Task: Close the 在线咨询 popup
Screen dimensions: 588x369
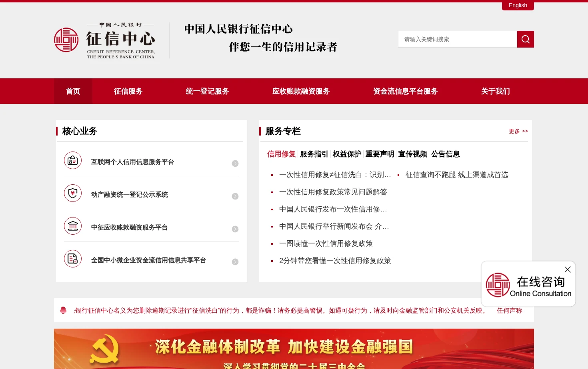Action: point(568,269)
